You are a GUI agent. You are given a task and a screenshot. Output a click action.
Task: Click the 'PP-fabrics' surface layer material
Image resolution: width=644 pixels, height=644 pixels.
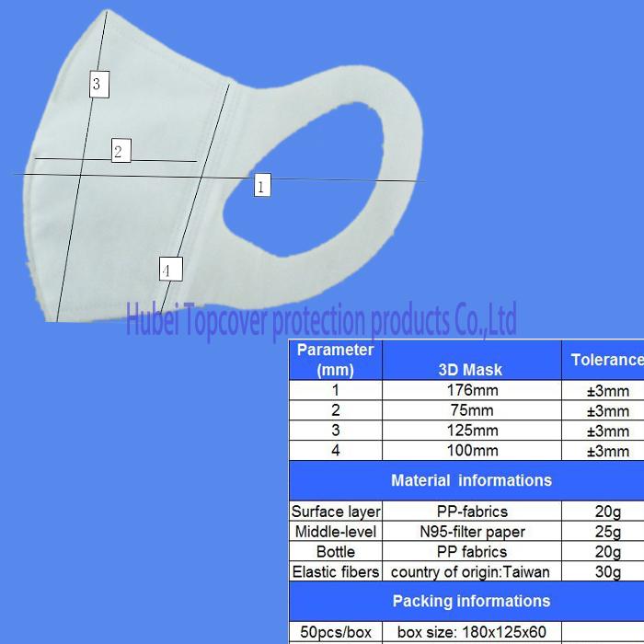471,511
